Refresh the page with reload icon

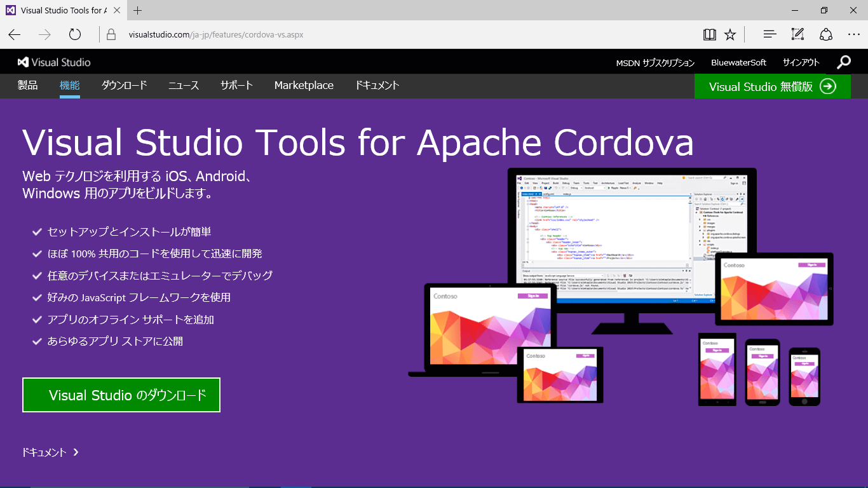(75, 34)
